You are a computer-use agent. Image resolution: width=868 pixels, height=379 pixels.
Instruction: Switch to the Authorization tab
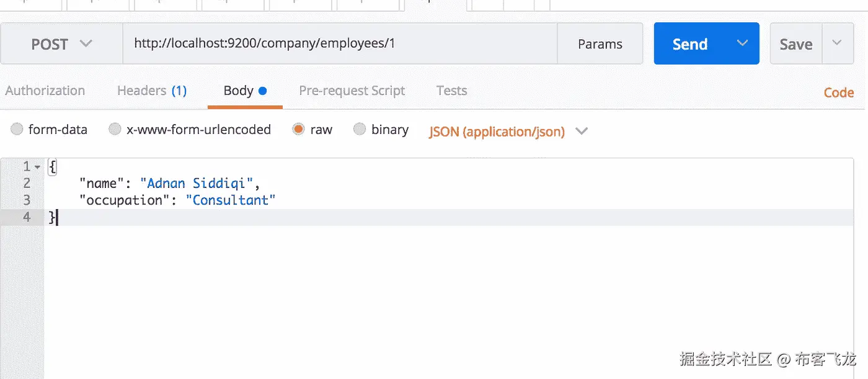pos(45,91)
